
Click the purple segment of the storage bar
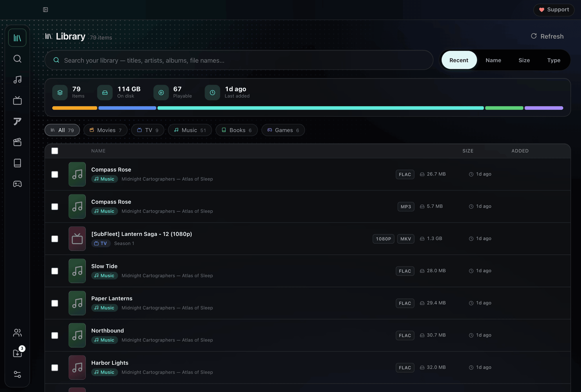544,108
